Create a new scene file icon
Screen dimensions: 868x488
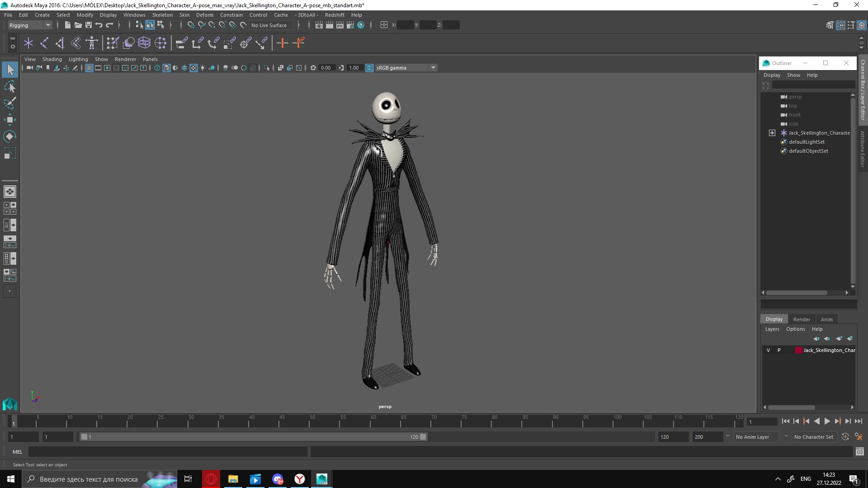pos(67,25)
